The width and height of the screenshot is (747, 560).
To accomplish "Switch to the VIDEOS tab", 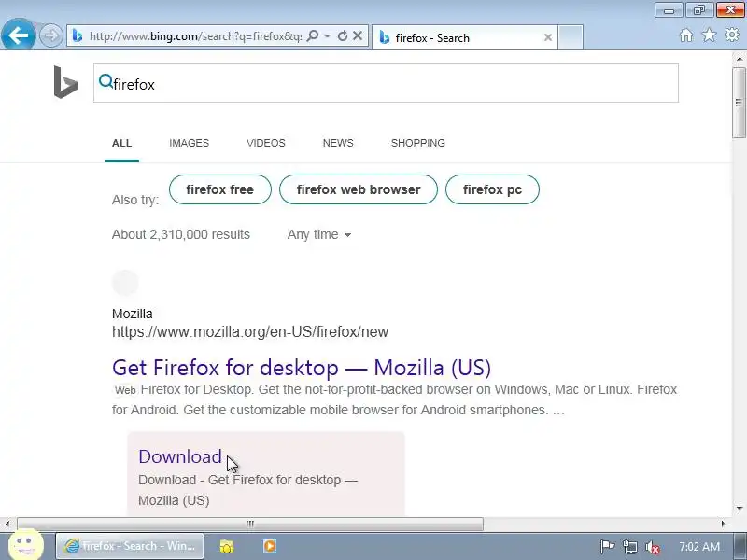I will [266, 143].
